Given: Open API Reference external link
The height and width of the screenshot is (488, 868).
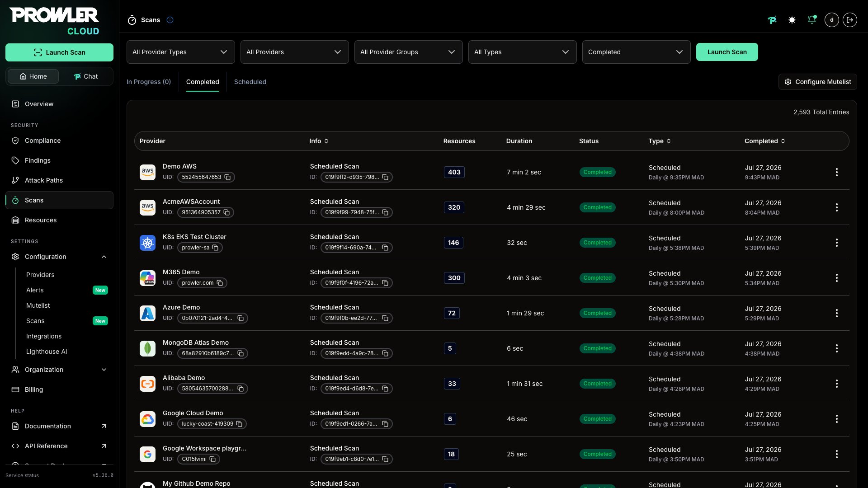Looking at the screenshot, I should point(59,446).
